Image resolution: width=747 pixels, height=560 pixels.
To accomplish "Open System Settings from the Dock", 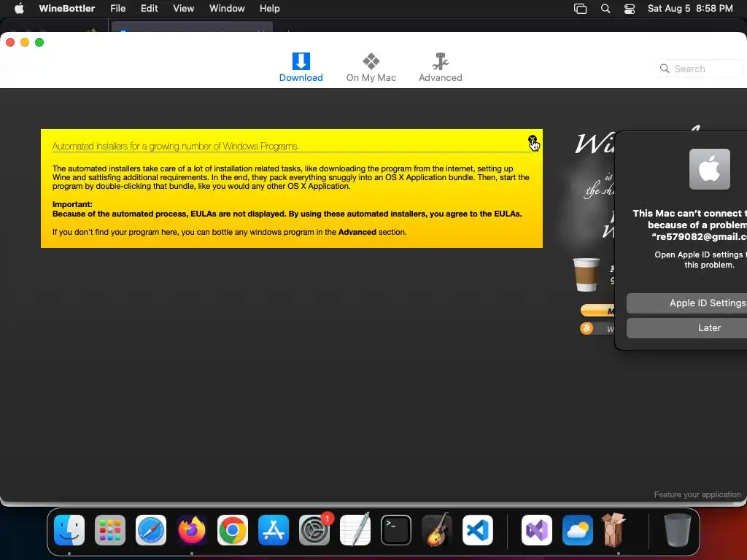I will (314, 529).
